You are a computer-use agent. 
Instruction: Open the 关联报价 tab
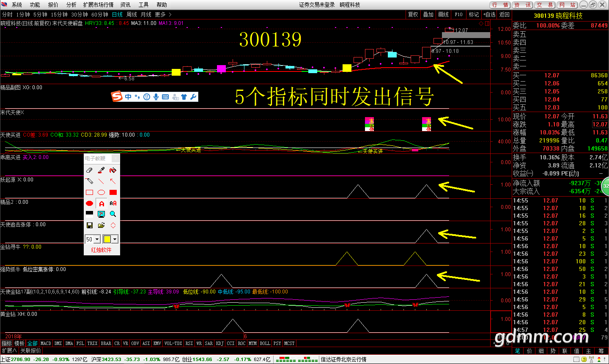pyautogui.click(x=31, y=350)
